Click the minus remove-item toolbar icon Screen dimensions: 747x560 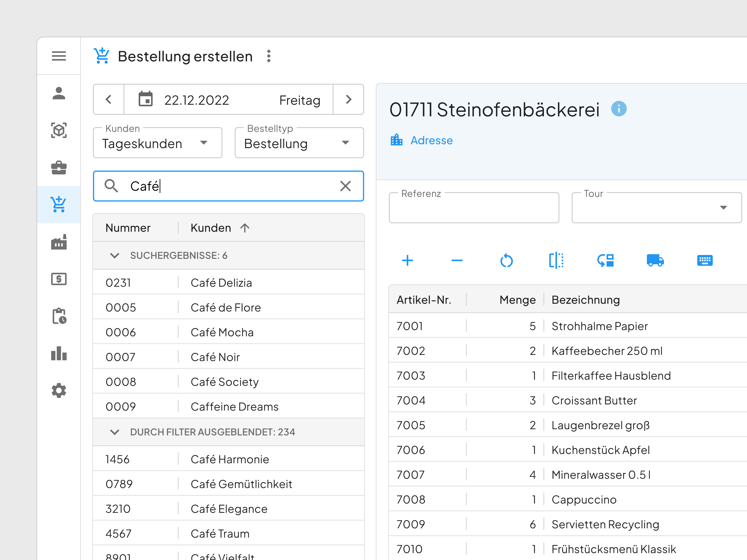(457, 261)
